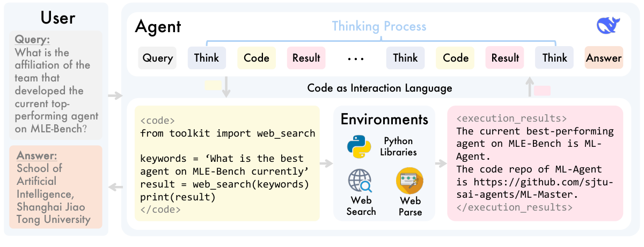This screenshot has width=644, height=247.
Task: Select the Web Parse icon
Action: click(410, 181)
